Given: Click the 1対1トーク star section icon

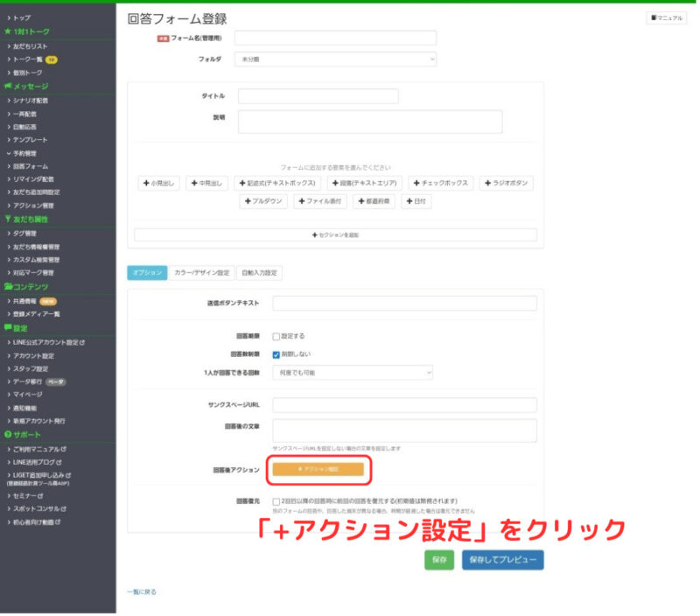Looking at the screenshot, I should click(x=8, y=31).
